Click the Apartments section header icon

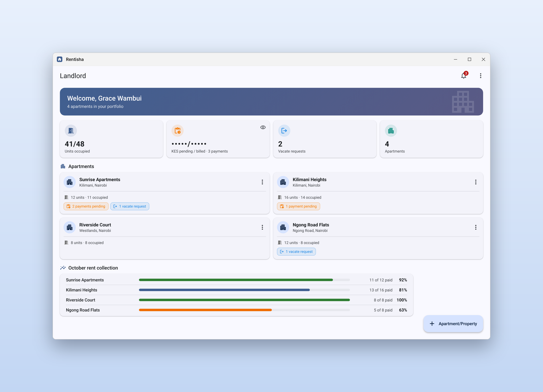pos(63,166)
